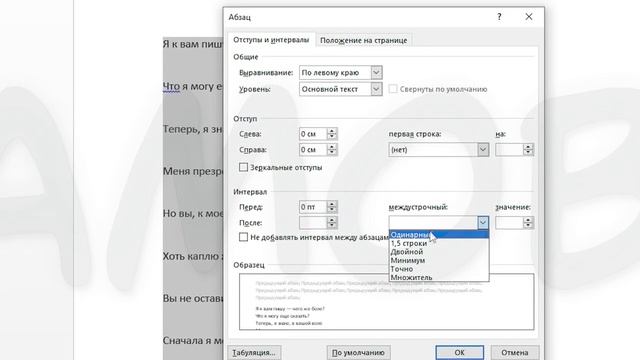Image resolution: width=640 pixels, height=360 pixels.
Task: Click the Слева indent field
Action: 313,134
